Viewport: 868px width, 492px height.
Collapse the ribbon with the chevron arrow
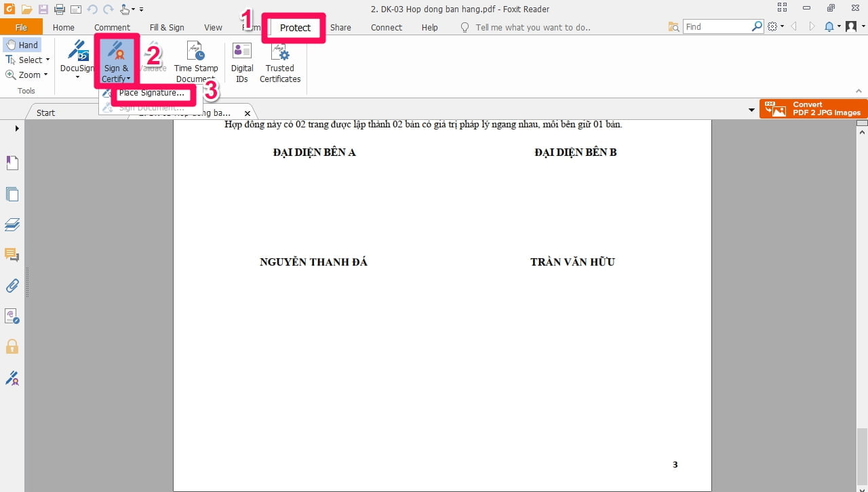point(859,91)
